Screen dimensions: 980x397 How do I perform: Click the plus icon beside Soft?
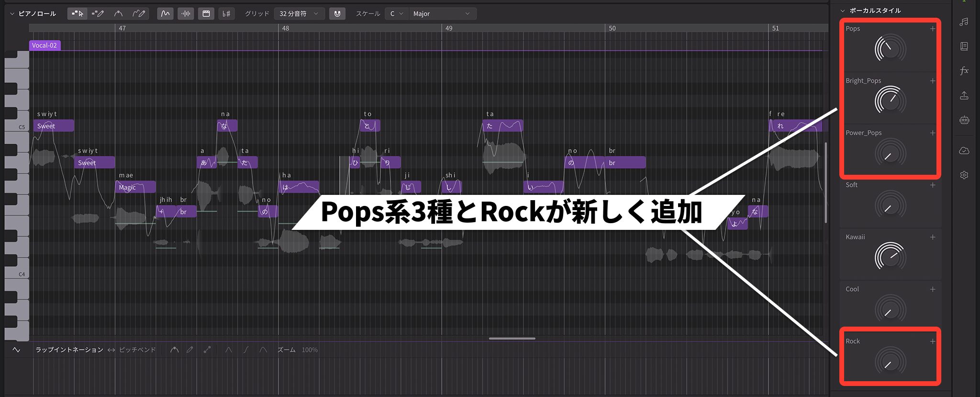[933, 185]
